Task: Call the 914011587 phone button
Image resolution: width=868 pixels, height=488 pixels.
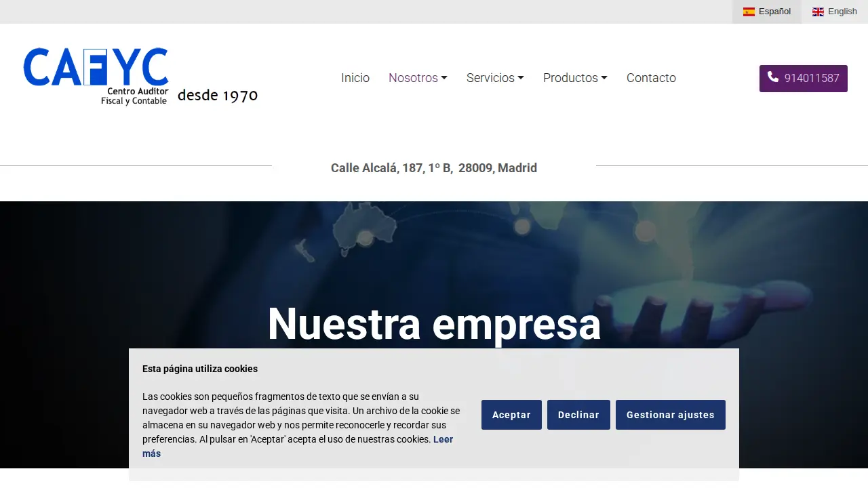Action: tap(804, 79)
